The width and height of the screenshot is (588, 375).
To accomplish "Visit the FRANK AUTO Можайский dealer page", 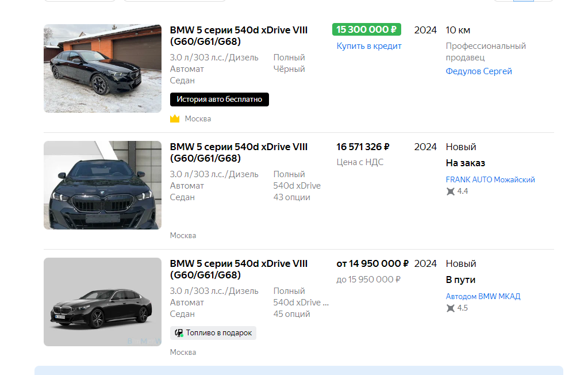I will pos(490,179).
